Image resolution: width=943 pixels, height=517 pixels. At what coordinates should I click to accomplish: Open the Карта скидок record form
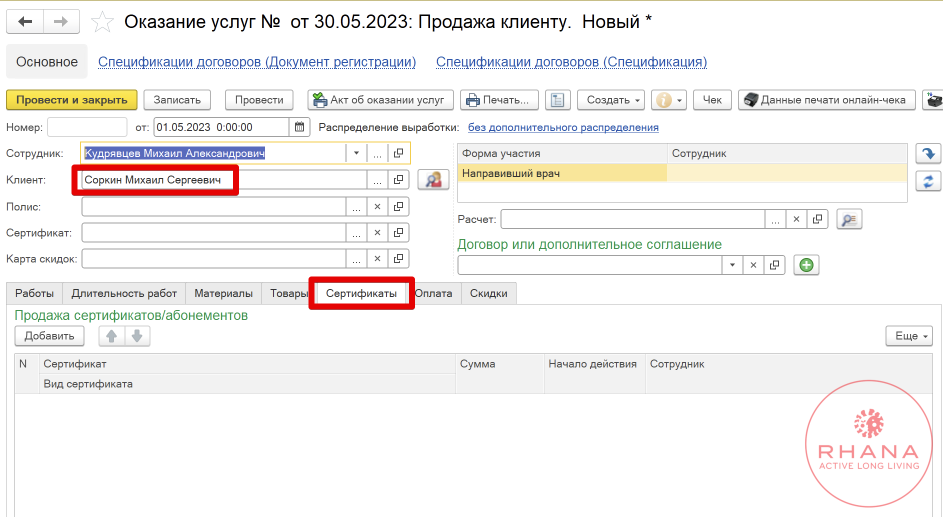tap(398, 258)
